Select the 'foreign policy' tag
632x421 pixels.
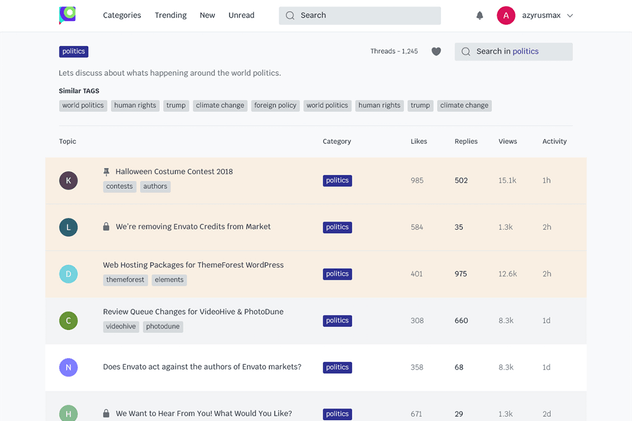point(275,106)
